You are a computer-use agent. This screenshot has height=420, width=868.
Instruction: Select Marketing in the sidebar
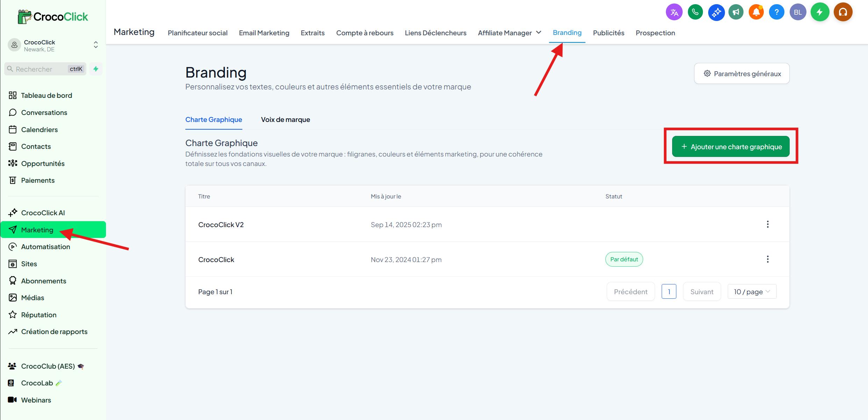[53, 230]
